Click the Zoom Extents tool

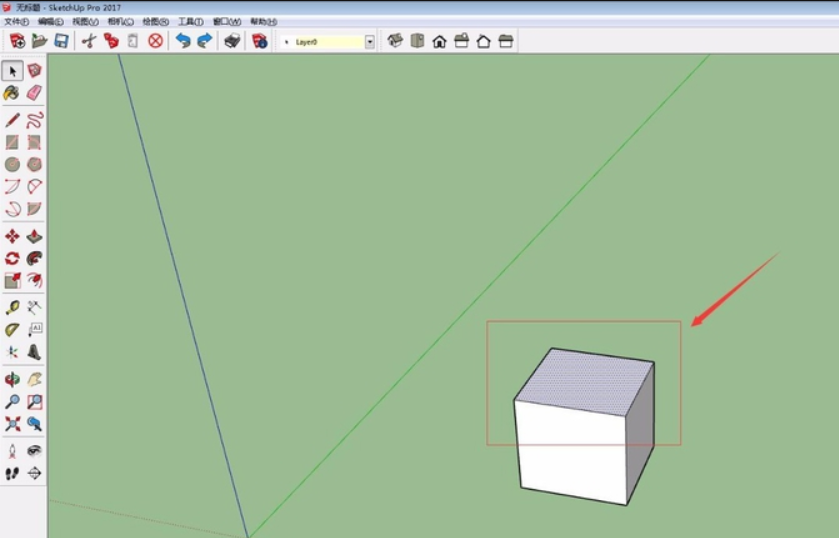pyautogui.click(x=12, y=424)
